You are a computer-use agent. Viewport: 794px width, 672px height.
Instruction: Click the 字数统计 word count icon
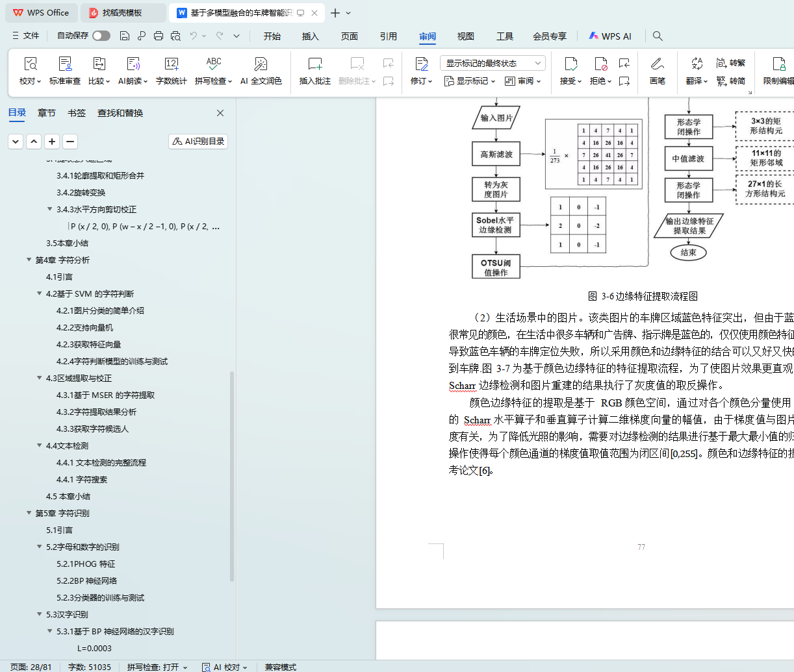(x=171, y=64)
